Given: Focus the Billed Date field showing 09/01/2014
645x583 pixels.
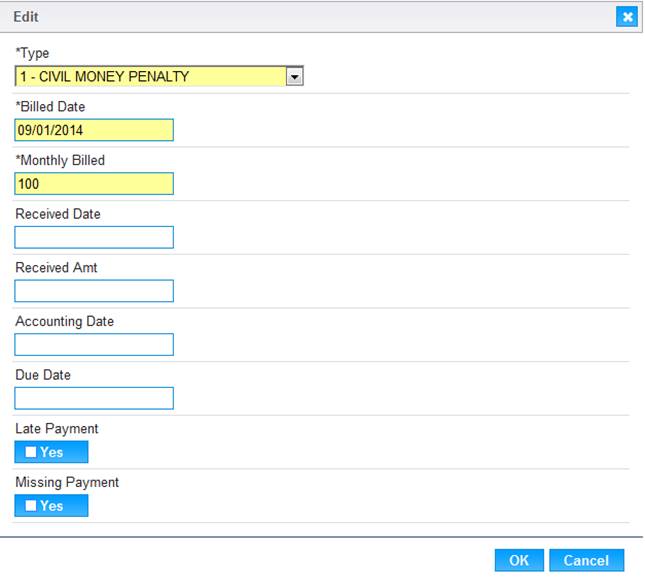Looking at the screenshot, I should click(x=94, y=130).
